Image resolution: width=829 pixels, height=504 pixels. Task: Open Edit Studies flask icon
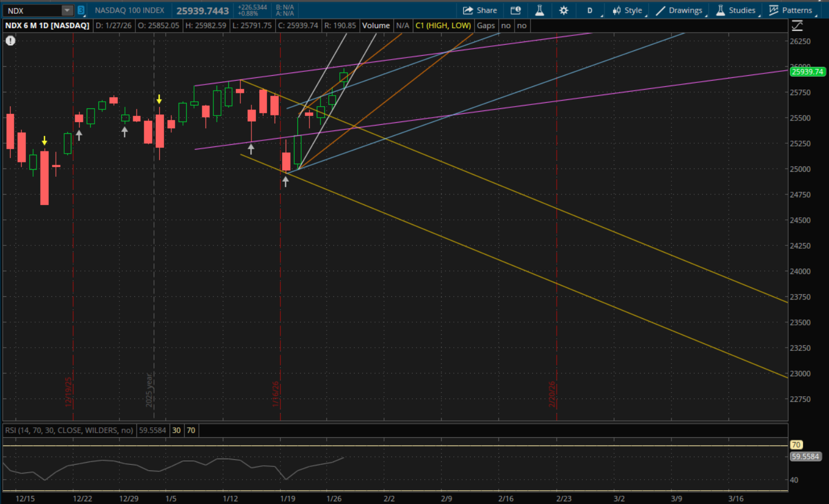[539, 11]
